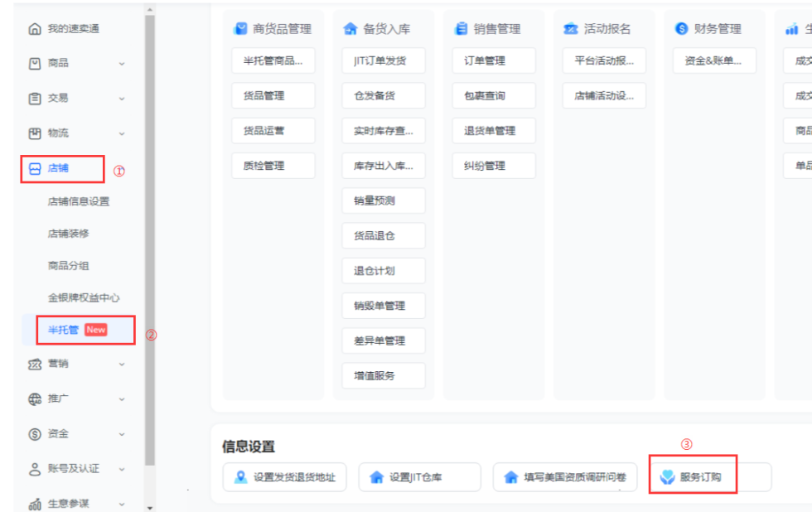Open 平台活动报... button
Screen dimensions: 812x512
[604, 60]
